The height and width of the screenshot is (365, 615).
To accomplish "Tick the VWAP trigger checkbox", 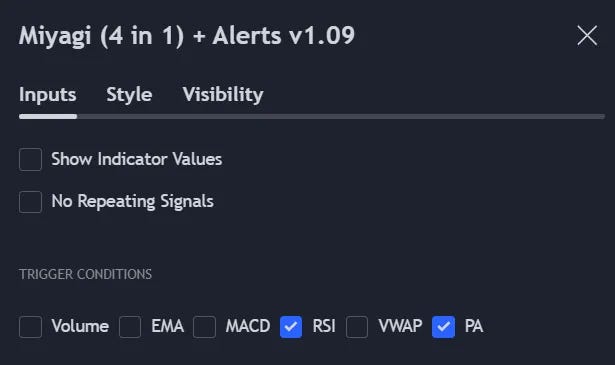I will point(357,327).
